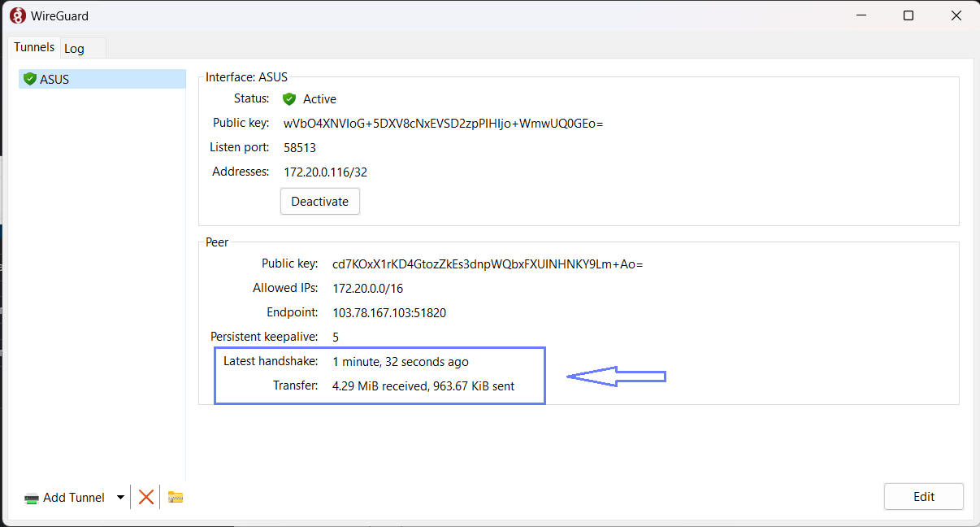Open the Edit tunnel dialog

(x=923, y=497)
